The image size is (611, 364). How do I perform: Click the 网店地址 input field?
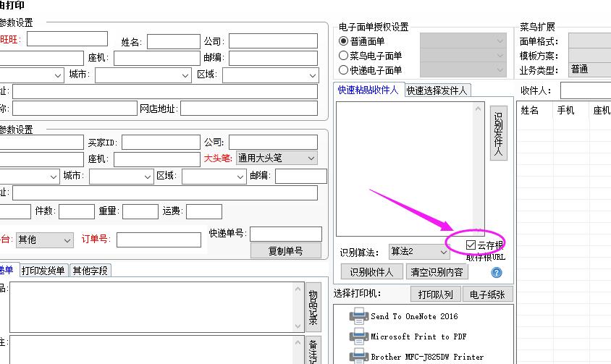click(248, 109)
